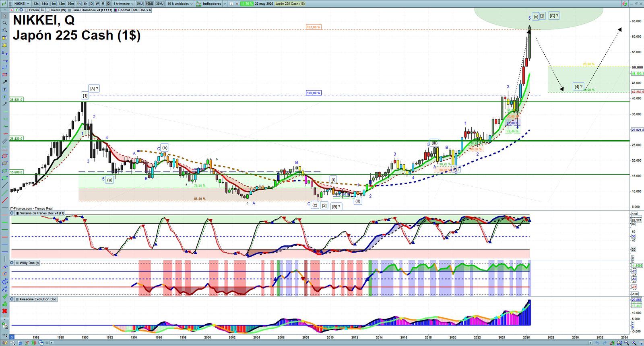The width and height of the screenshot is (644, 346).
Task: Click the [4] ? wave label
Action: (x=578, y=86)
